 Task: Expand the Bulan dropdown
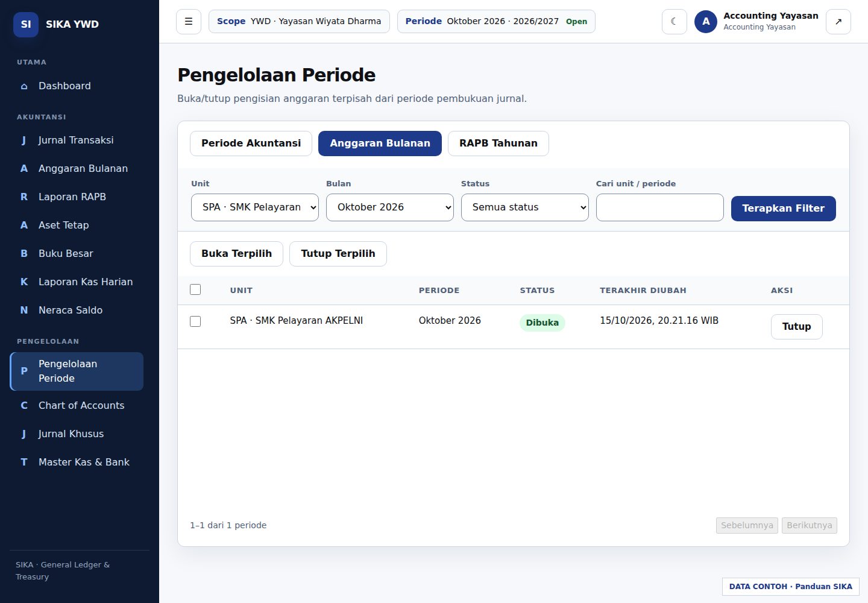[x=390, y=207]
